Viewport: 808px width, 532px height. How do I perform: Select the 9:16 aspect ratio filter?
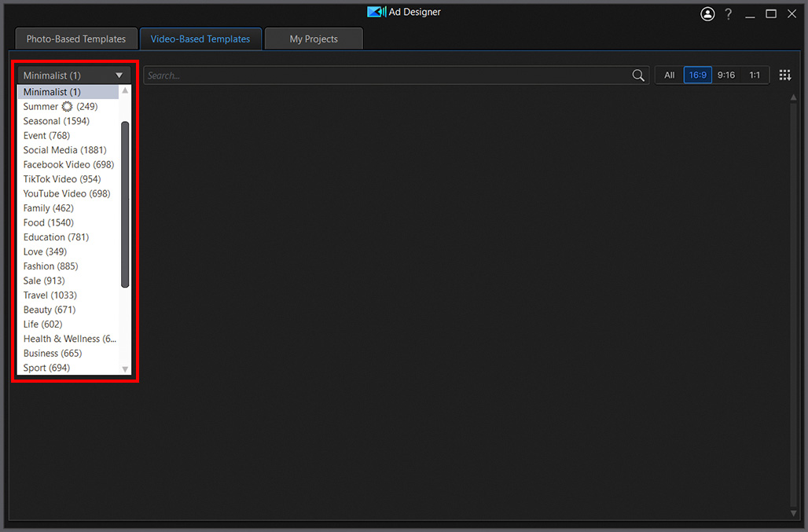[x=726, y=75]
